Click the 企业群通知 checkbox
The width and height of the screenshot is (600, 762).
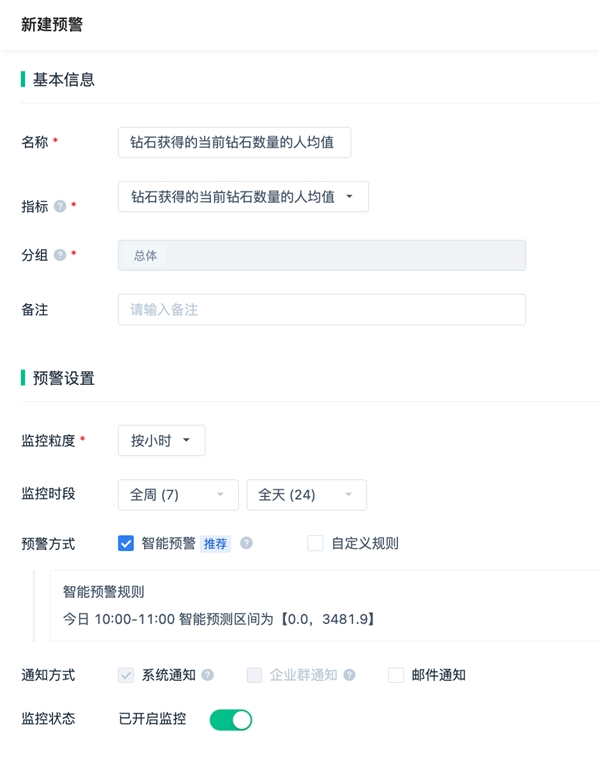point(254,675)
